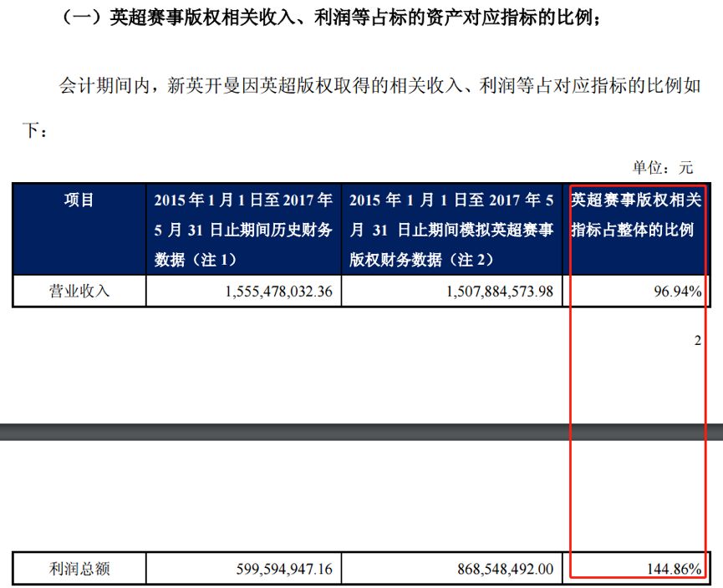Click the 144.86% ratio cell

675,569
